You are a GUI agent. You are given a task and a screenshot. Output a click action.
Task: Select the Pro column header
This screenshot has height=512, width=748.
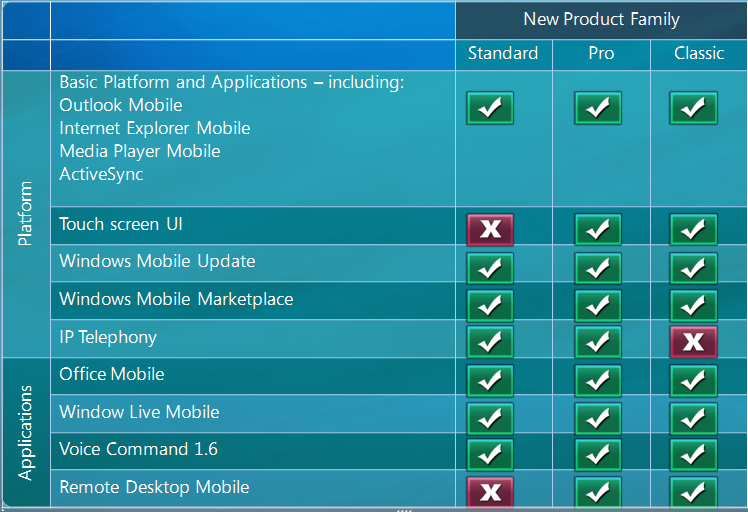(x=601, y=53)
